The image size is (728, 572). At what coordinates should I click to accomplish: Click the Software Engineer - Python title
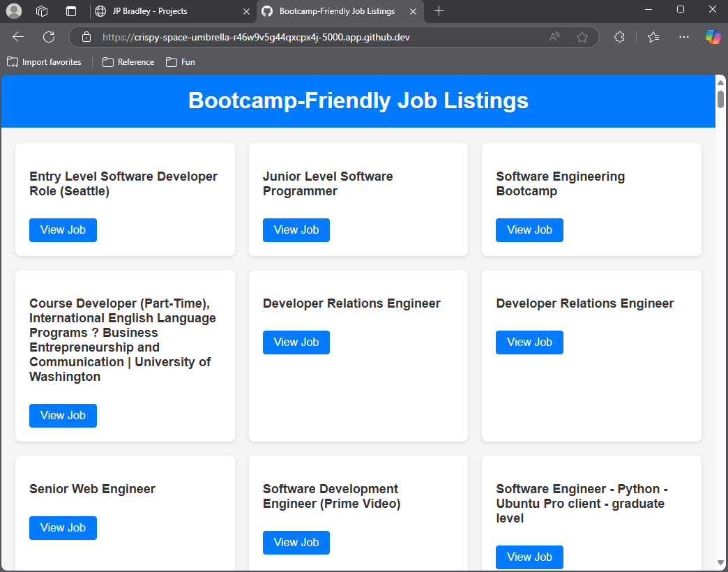point(582,503)
